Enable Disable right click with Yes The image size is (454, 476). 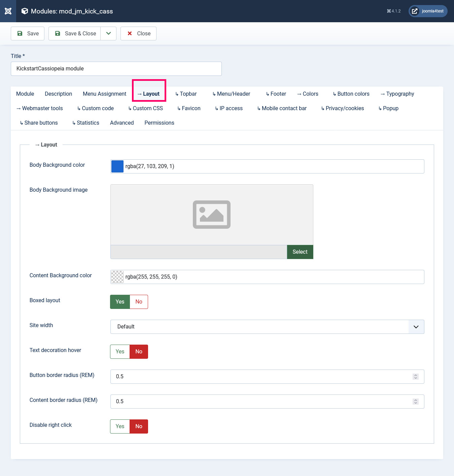click(120, 426)
